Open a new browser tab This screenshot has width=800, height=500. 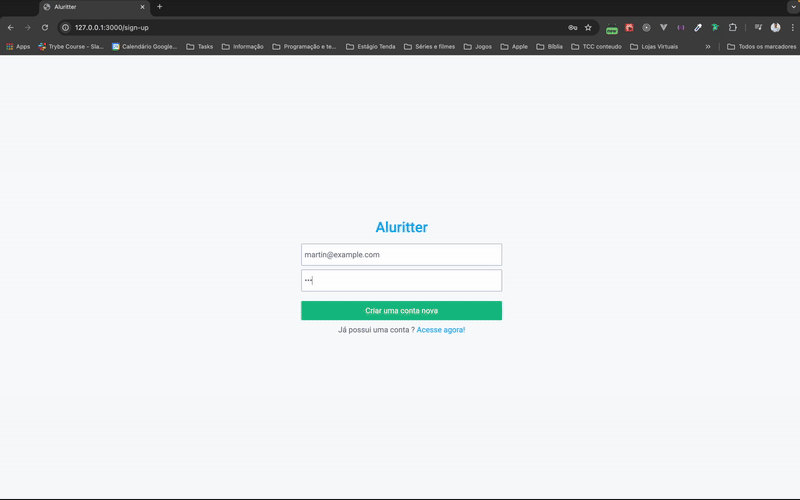tap(160, 7)
